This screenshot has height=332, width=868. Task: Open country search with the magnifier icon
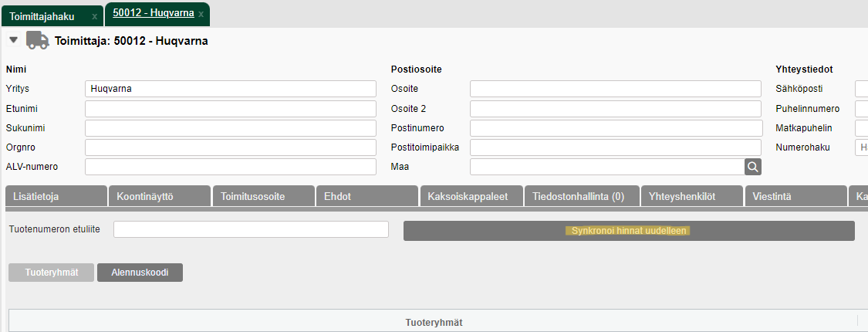[753, 166]
